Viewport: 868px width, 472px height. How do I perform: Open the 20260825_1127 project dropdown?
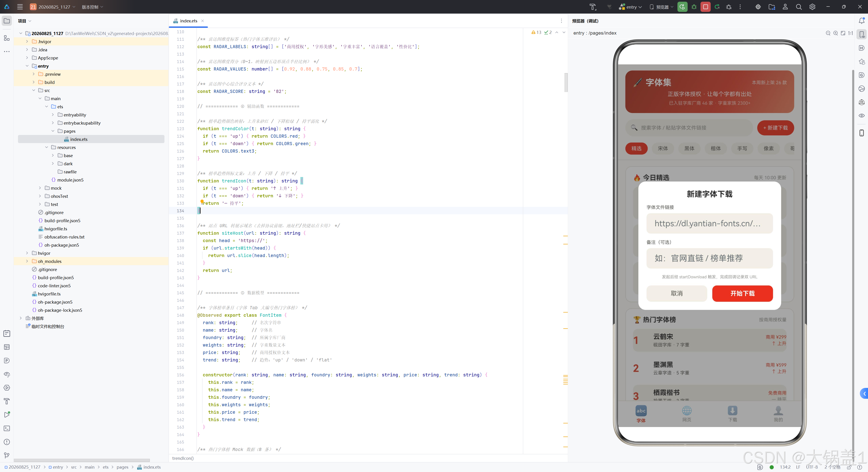[53, 7]
